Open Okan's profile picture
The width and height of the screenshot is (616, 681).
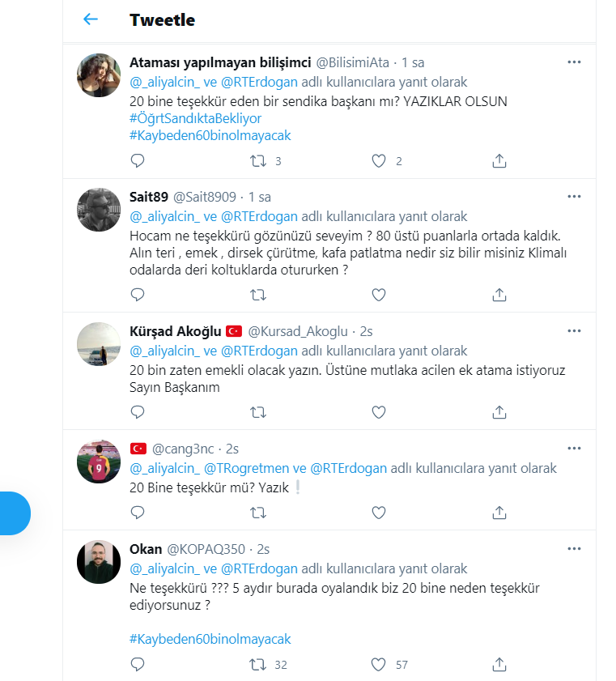coord(99,562)
